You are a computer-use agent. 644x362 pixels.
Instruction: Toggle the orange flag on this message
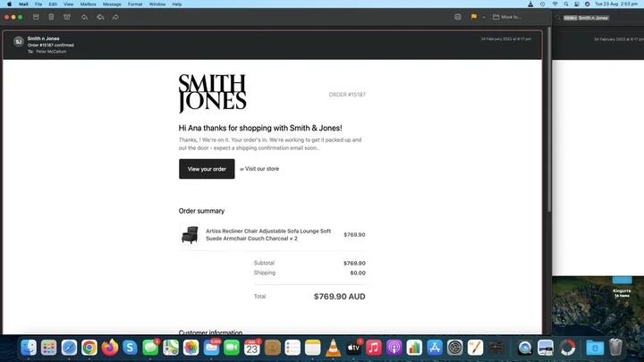(x=473, y=17)
